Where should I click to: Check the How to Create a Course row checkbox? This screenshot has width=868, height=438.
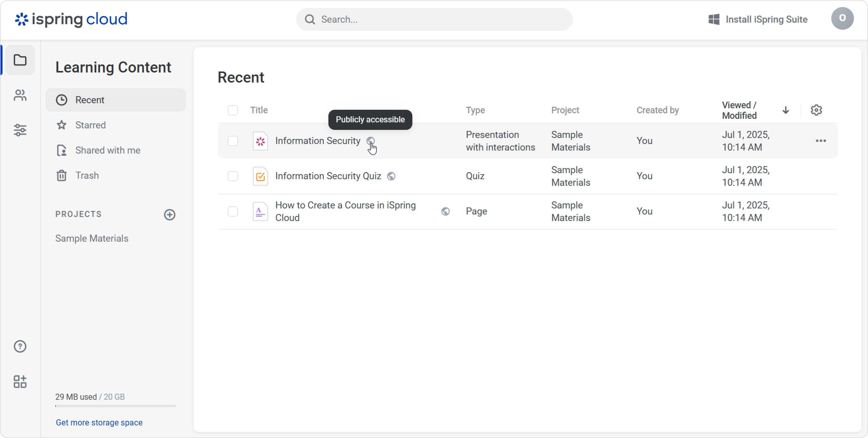coord(233,211)
